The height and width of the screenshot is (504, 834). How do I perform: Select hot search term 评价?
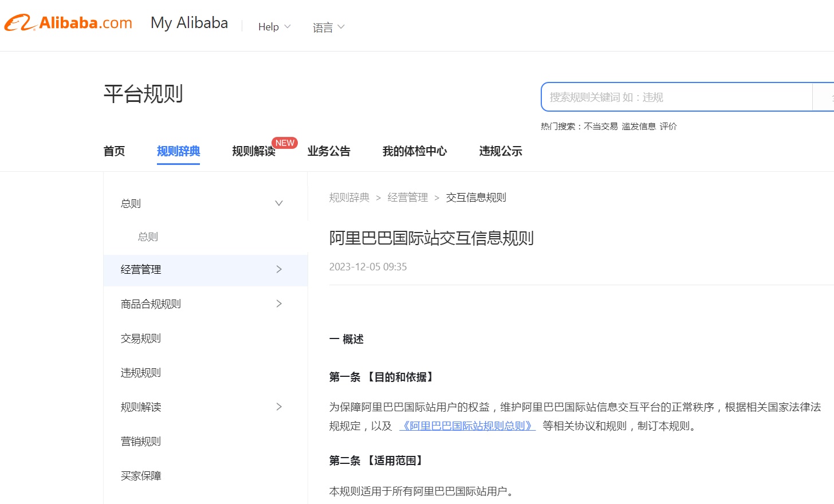coord(668,127)
